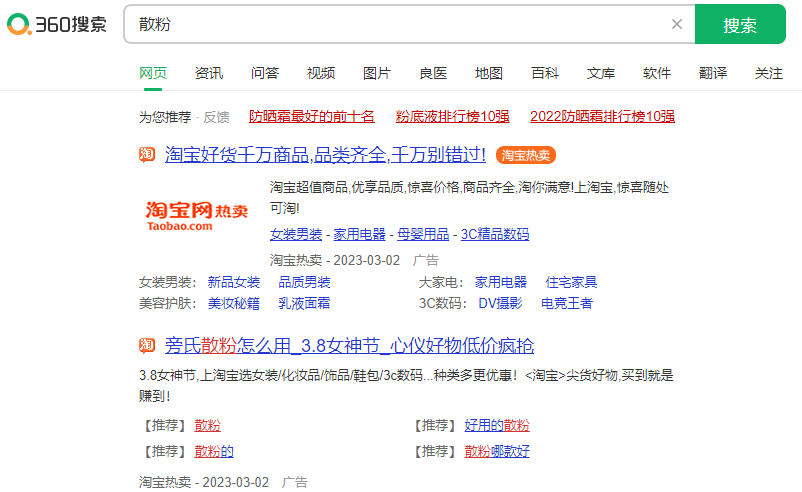The image size is (802, 492).
Task: Go to the 关注 tab
Action: pyautogui.click(x=769, y=73)
